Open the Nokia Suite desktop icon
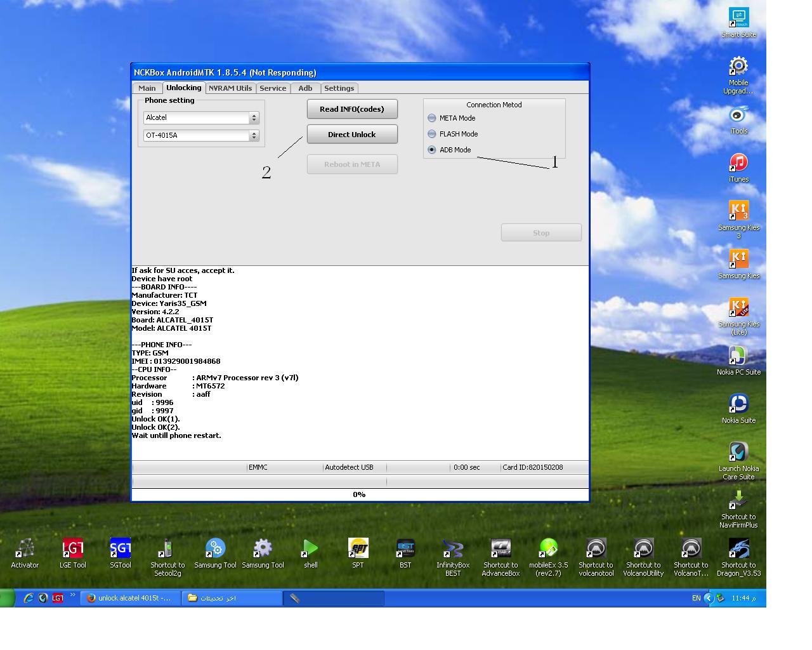Image resolution: width=812 pixels, height=650 pixels. coord(738,409)
